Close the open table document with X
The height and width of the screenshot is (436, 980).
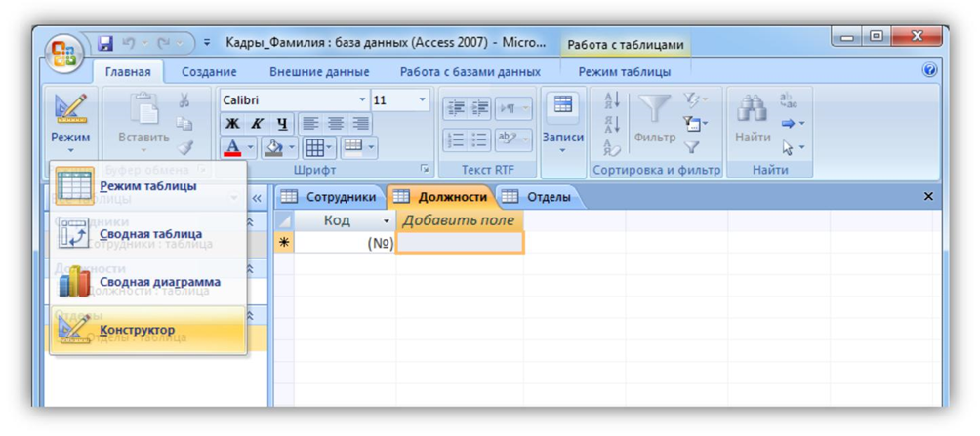(928, 197)
